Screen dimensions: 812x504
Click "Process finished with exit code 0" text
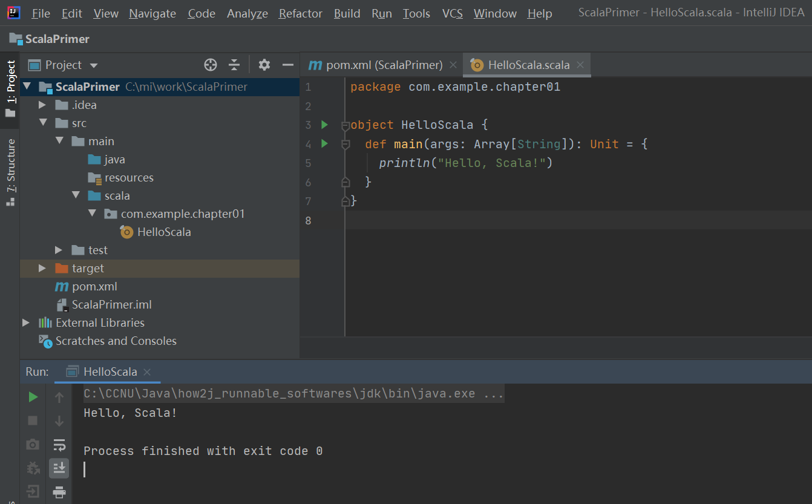[x=203, y=451]
